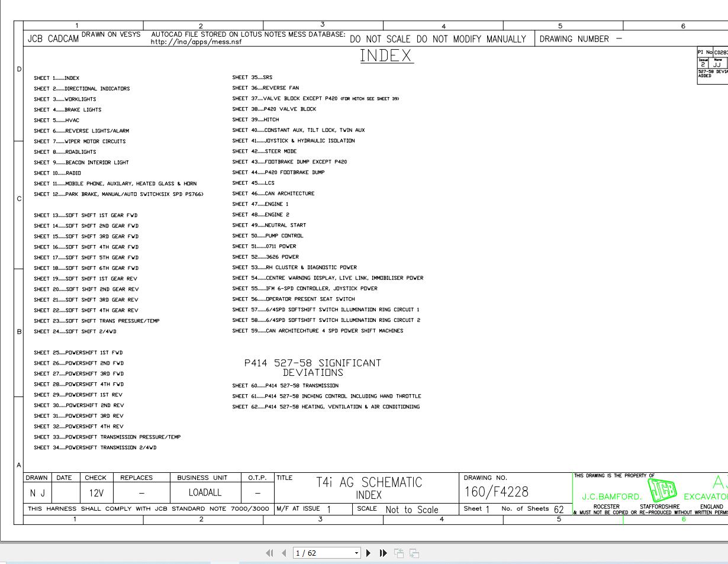
Task: Select the mess.nsf URL text
Action: point(197,42)
